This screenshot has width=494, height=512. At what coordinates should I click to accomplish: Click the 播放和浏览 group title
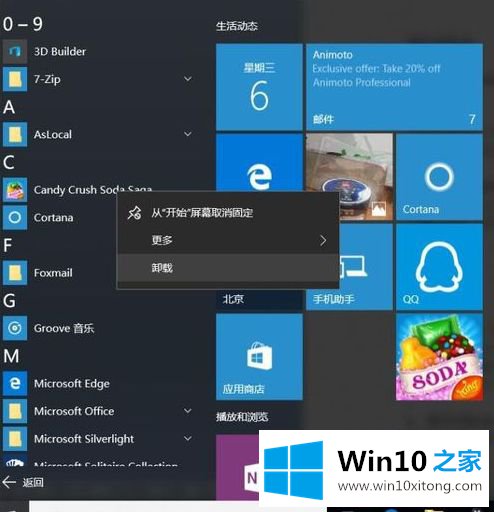242,417
